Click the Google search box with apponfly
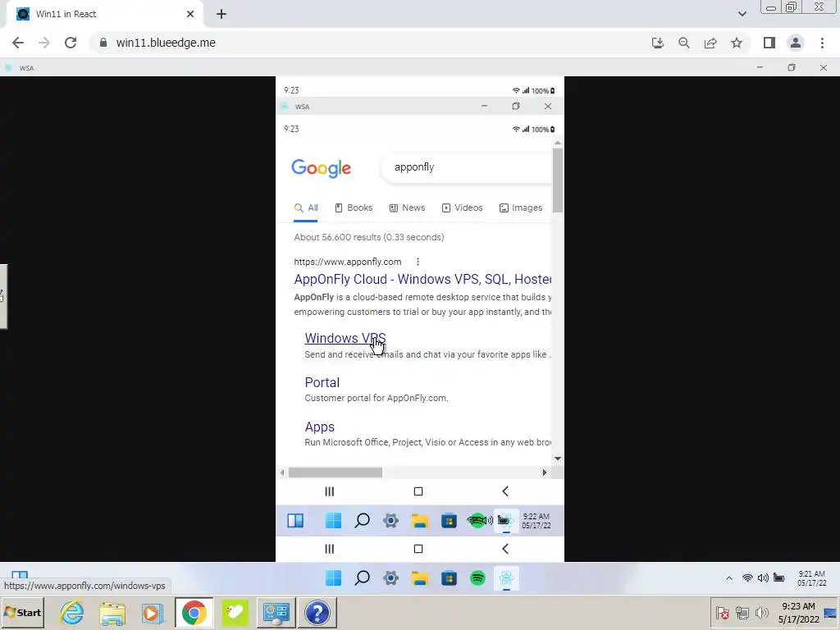The image size is (840, 630). point(466,167)
